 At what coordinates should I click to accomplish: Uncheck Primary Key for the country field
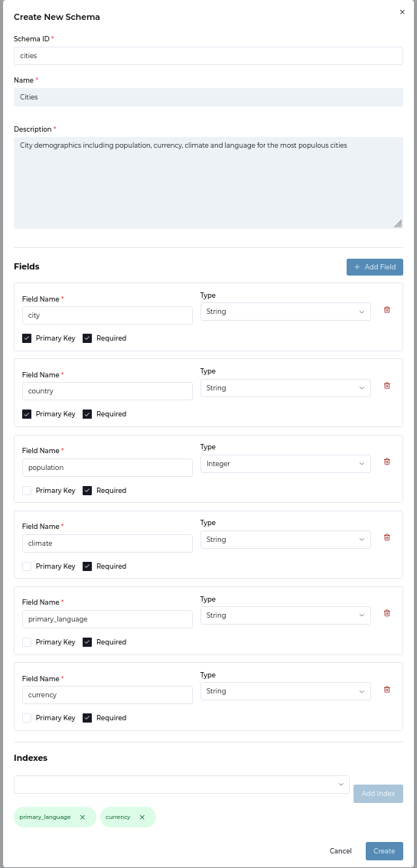pos(27,414)
